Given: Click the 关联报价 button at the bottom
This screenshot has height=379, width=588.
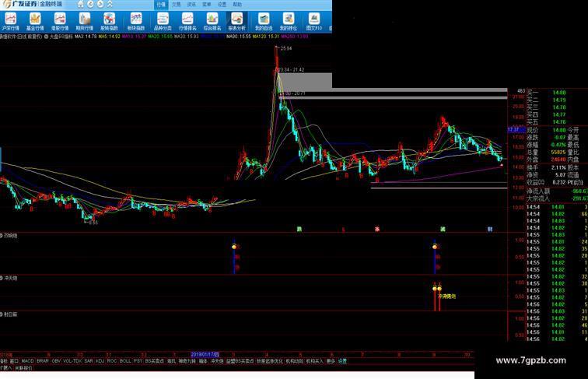Looking at the screenshot, I should tap(23, 368).
